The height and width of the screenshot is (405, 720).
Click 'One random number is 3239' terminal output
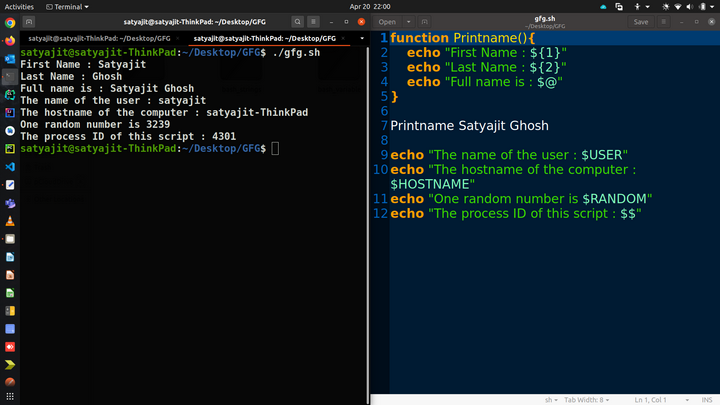[x=95, y=124]
